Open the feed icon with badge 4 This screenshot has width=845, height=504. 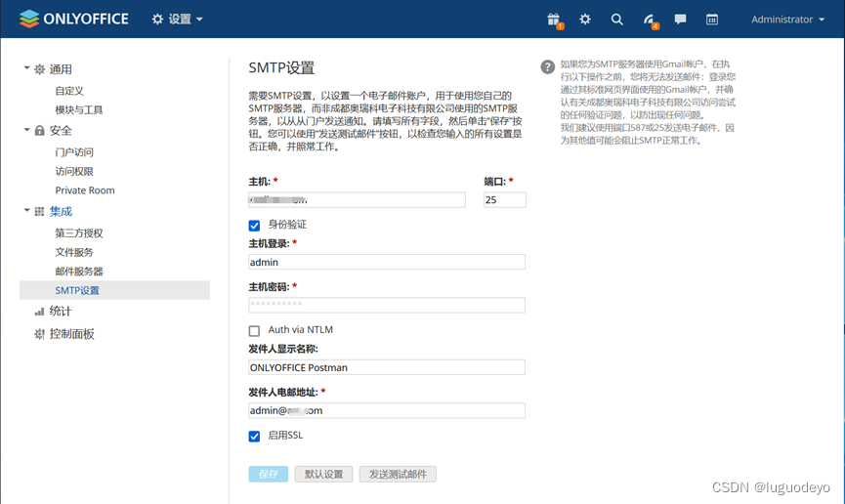649,20
